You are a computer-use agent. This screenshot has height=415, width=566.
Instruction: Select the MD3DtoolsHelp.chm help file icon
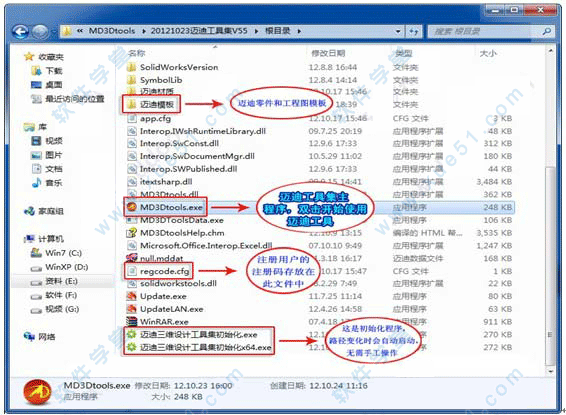point(131,233)
